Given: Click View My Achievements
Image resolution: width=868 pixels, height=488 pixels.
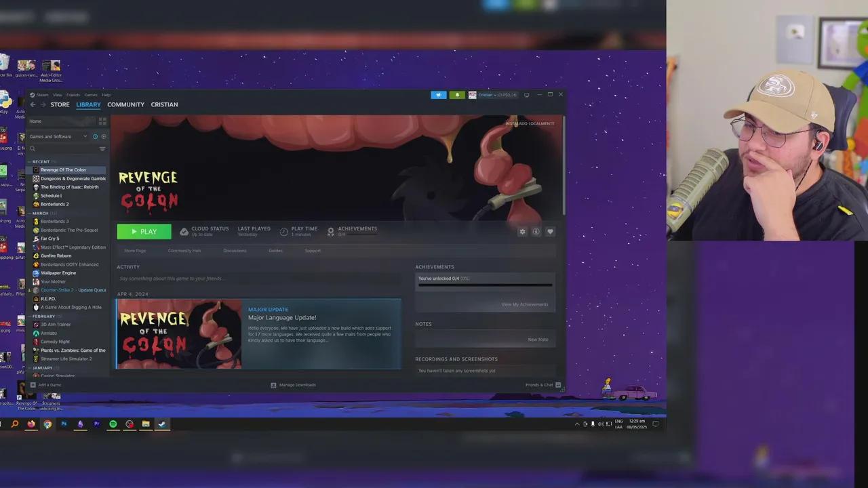Looking at the screenshot, I should [524, 304].
